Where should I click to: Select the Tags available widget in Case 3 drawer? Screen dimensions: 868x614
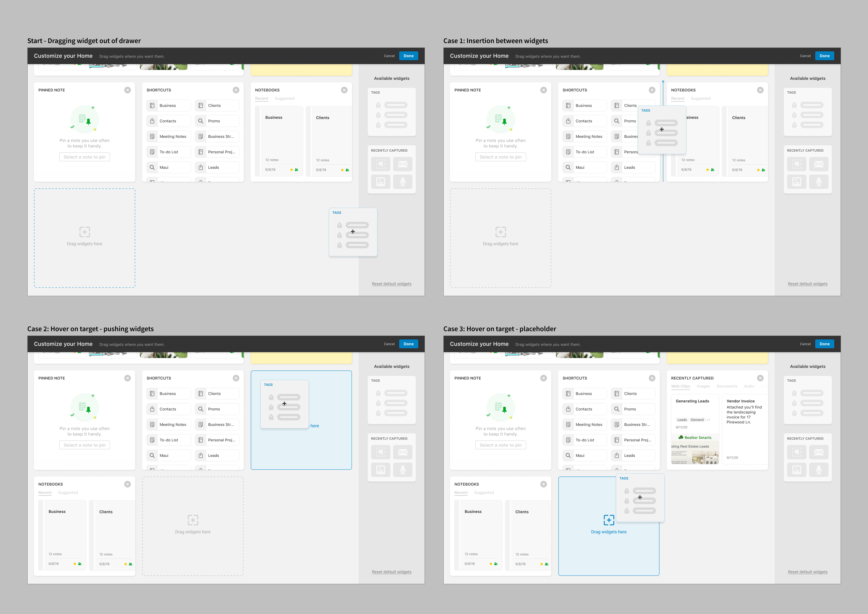pyautogui.click(x=808, y=400)
